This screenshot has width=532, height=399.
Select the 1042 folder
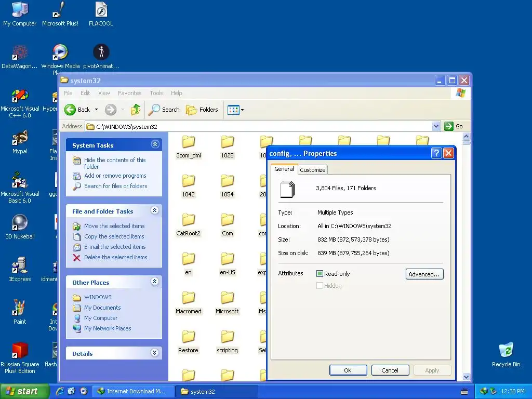[188, 185]
